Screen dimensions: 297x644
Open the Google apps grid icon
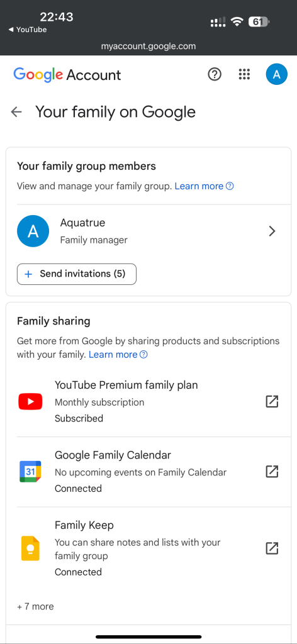[244, 74]
